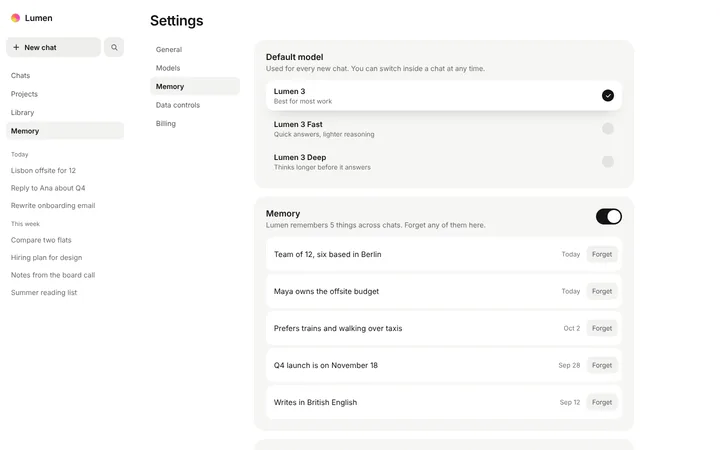The width and height of the screenshot is (720, 450).
Task: Click text Prefers trains and walking over taxis
Action: coord(338,328)
